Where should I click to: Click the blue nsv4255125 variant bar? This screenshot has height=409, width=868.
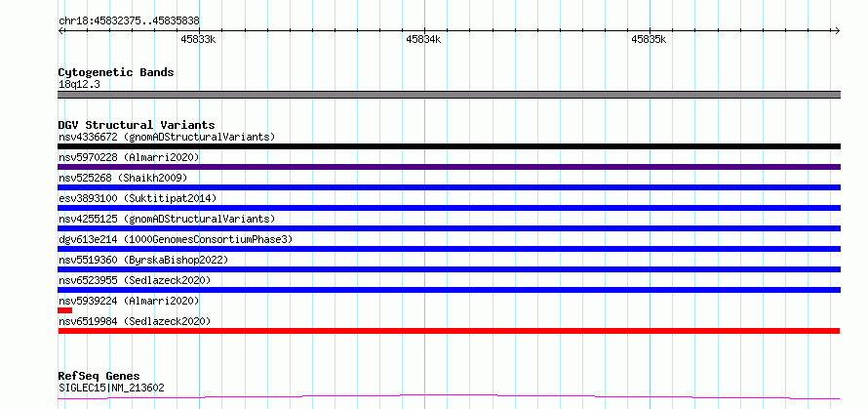pos(449,228)
